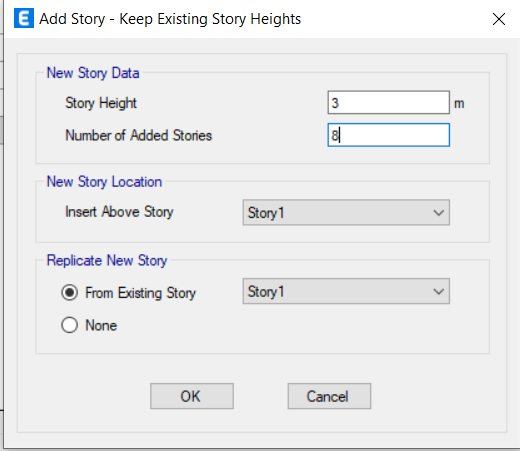
Task: Click the Replicate New Story group heading
Action: [x=107, y=260]
